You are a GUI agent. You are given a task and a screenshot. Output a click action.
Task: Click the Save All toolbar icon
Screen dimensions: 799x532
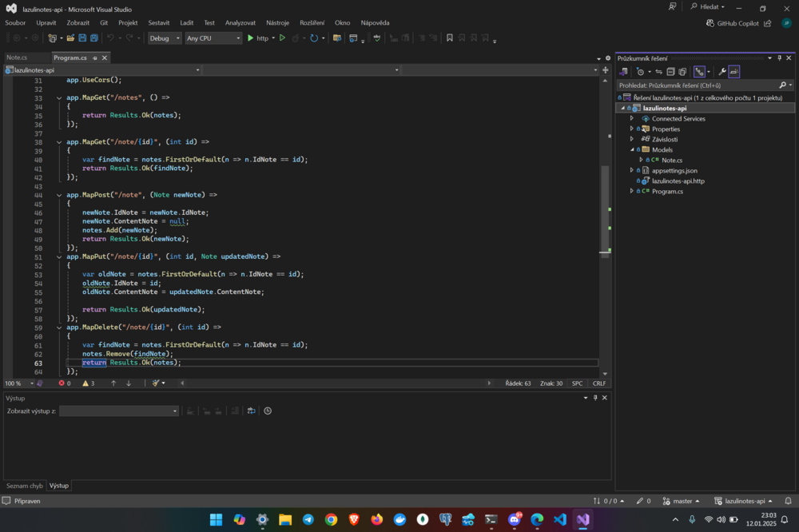pyautogui.click(x=94, y=38)
